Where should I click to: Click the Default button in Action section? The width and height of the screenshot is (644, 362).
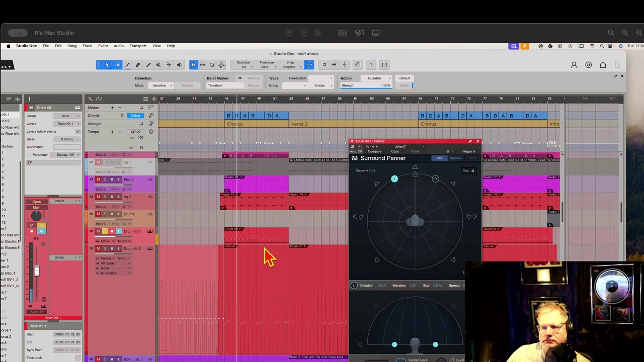tap(405, 78)
